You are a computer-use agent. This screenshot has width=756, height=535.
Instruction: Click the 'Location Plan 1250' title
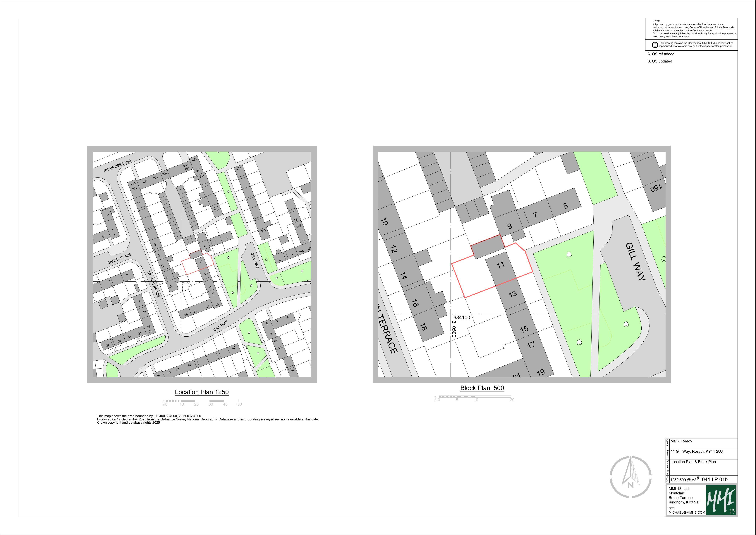coord(202,392)
